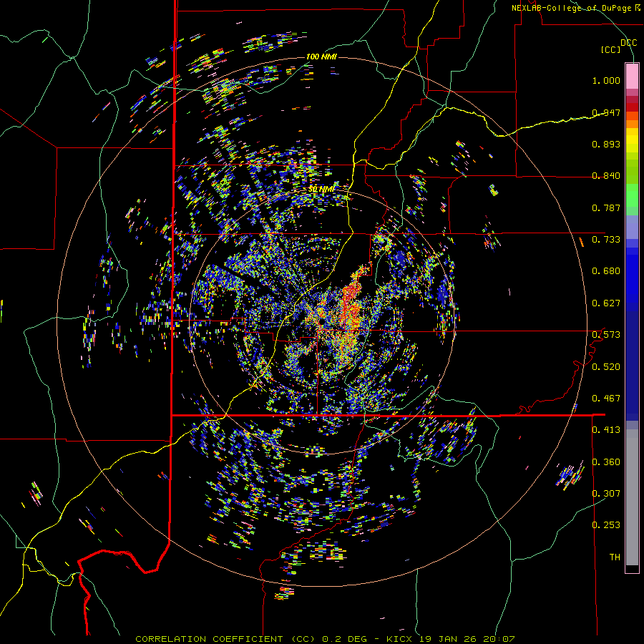Screen dimensions: 644x644
Task: Select the 0.733 scale value
Action: pyautogui.click(x=606, y=240)
